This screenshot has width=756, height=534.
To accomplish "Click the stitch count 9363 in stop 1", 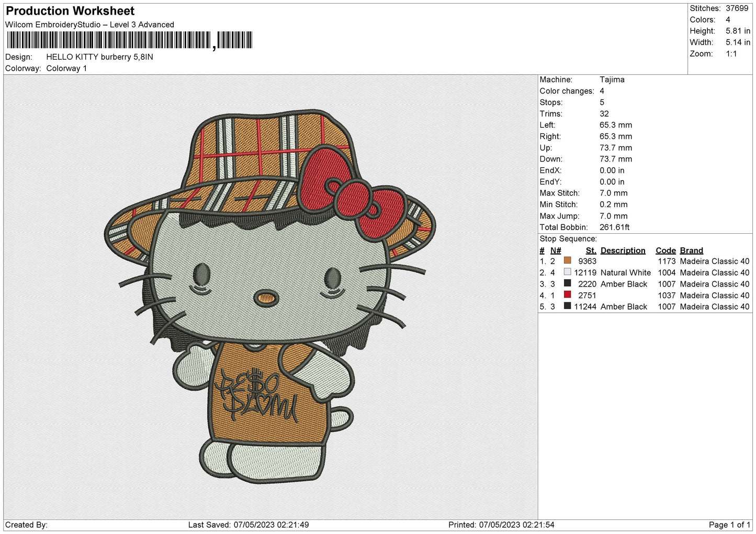I will point(587,262).
